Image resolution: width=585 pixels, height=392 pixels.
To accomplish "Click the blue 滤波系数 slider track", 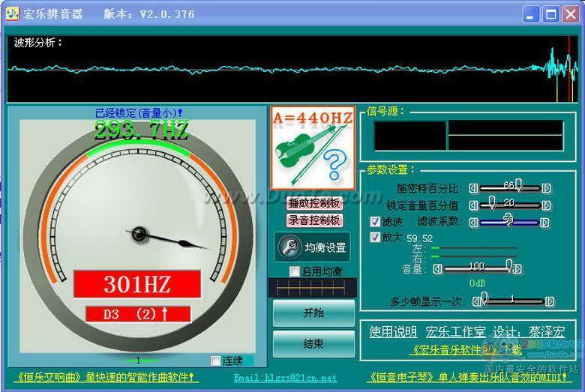I will pos(509,223).
